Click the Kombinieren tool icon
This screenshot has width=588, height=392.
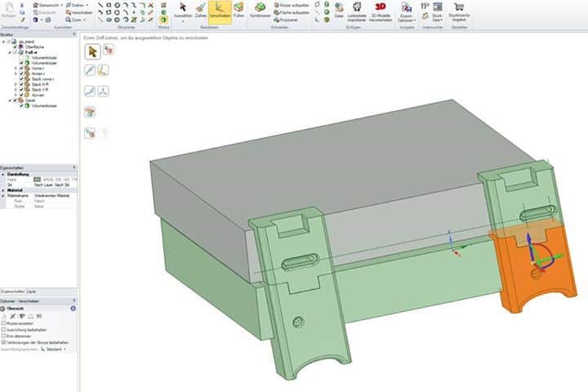tap(260, 11)
